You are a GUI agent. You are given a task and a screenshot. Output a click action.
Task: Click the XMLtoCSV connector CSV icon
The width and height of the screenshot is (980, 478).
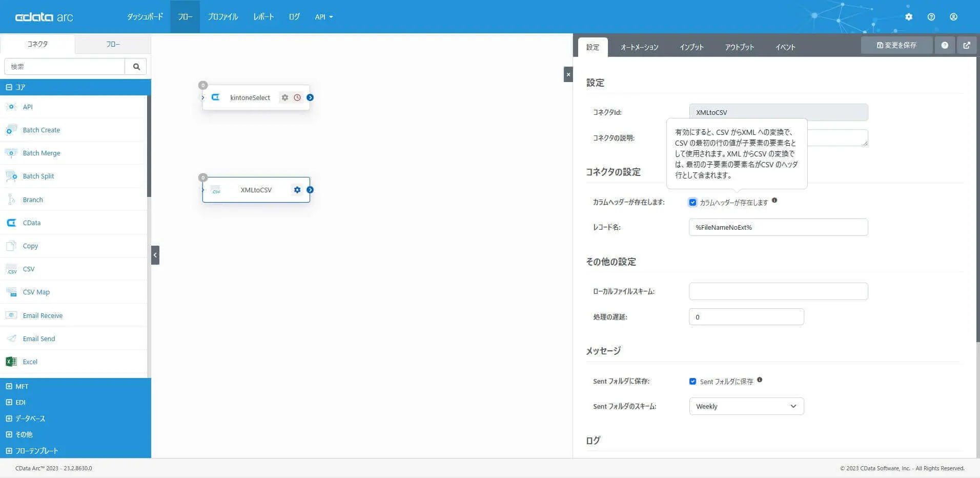tap(216, 190)
